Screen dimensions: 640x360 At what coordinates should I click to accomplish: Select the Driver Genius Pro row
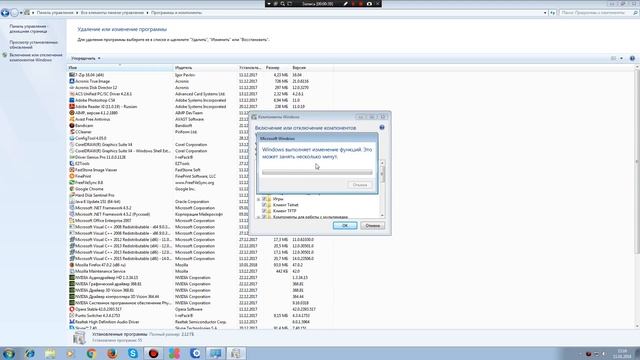tap(200, 157)
